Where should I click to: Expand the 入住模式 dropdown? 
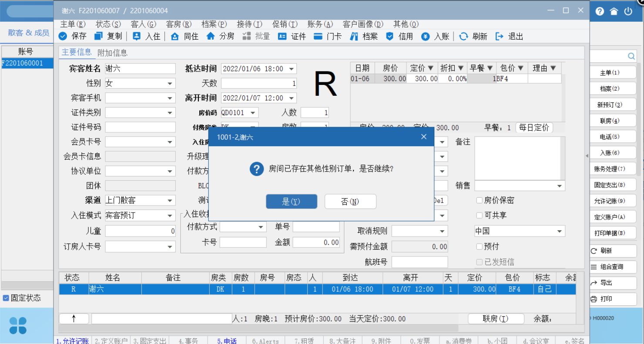[170, 216]
